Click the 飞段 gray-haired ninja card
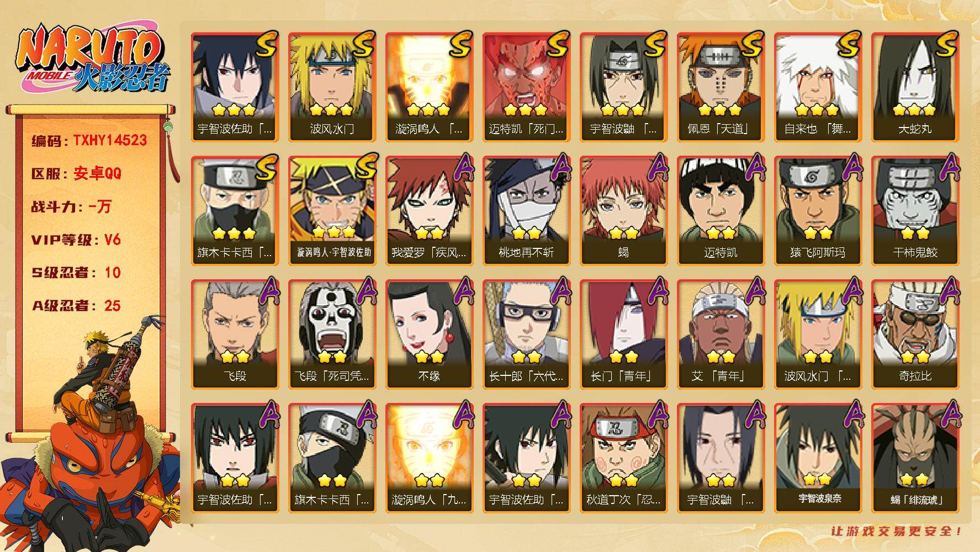 tap(235, 334)
